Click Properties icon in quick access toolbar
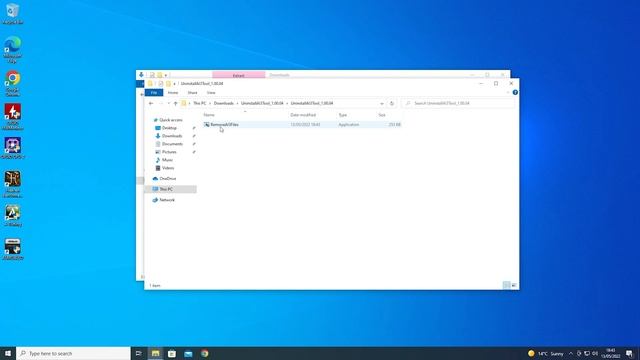The width and height of the screenshot is (640, 360). click(x=160, y=84)
